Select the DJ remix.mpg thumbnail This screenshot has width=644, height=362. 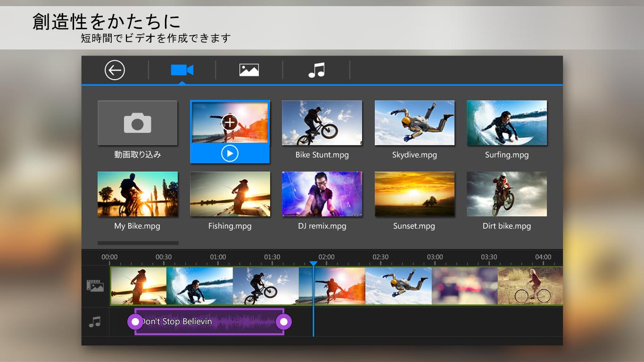pyautogui.click(x=322, y=194)
